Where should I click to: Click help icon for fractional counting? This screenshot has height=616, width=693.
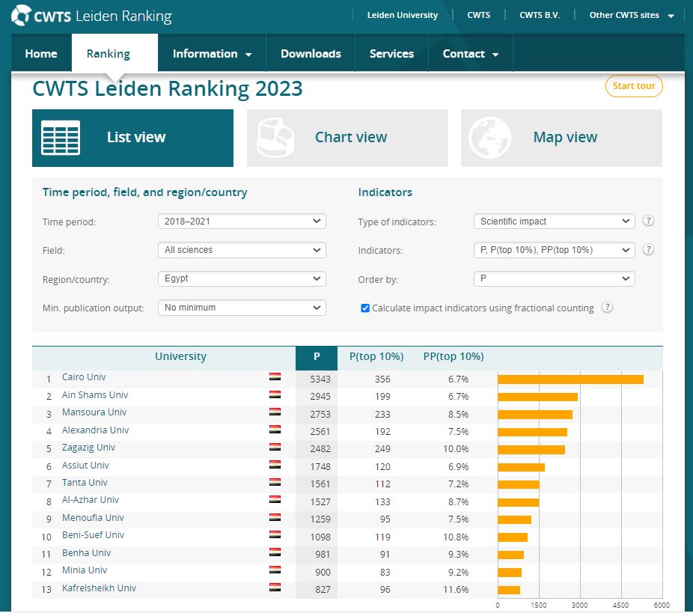pos(608,308)
